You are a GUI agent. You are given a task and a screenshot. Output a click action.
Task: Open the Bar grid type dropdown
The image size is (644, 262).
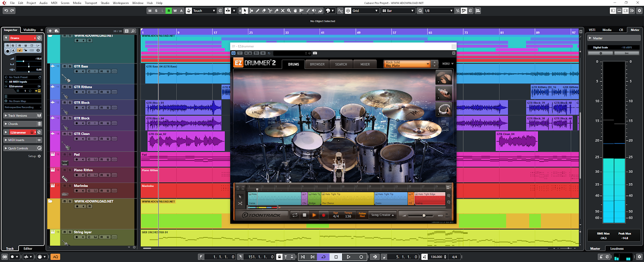(x=398, y=10)
